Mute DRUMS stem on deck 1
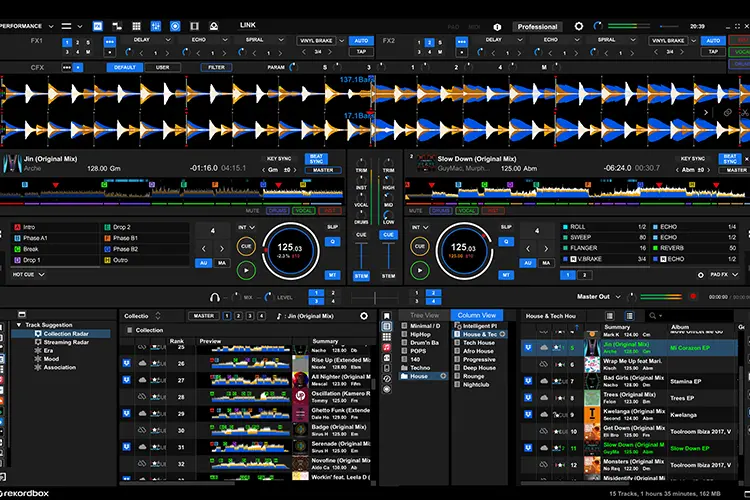750x500 pixels. [277, 211]
